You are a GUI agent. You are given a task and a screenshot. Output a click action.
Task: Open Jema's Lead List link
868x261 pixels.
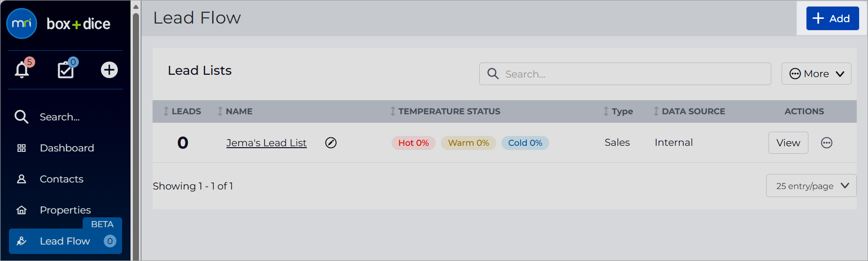(x=266, y=143)
